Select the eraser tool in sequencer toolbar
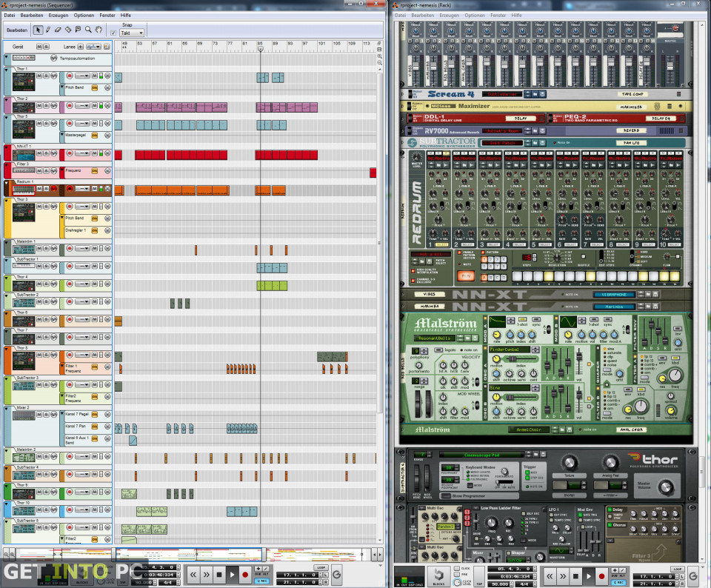The image size is (711, 588). point(58,30)
